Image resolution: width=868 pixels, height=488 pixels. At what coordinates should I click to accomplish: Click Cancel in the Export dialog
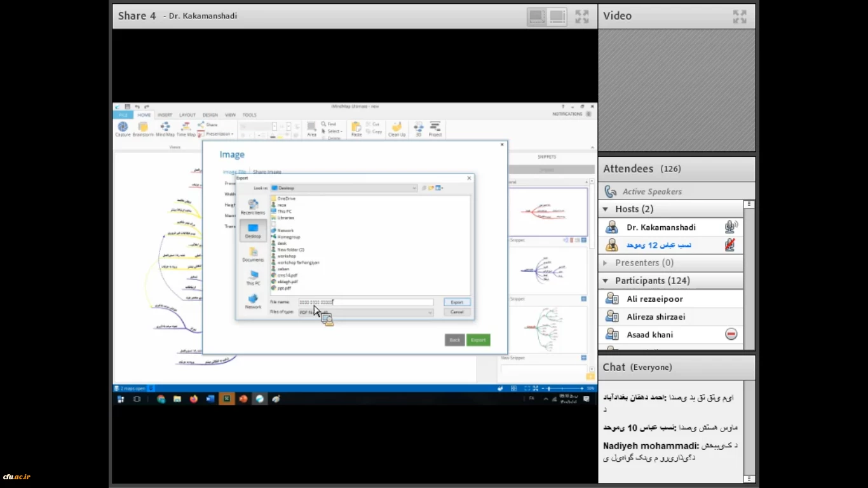click(457, 312)
